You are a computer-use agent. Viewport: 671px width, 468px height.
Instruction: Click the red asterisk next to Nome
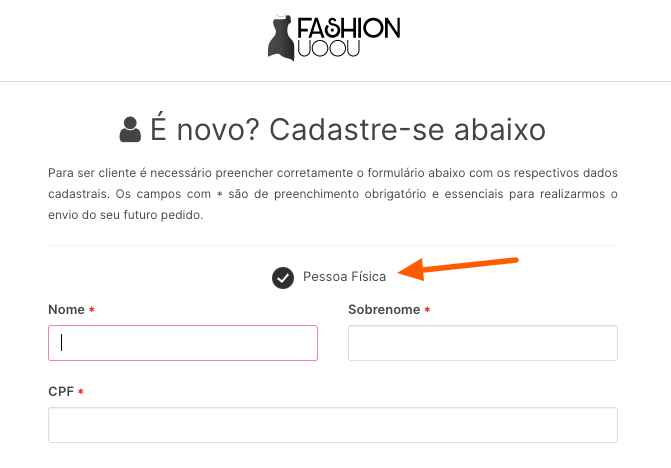pyautogui.click(x=92, y=311)
